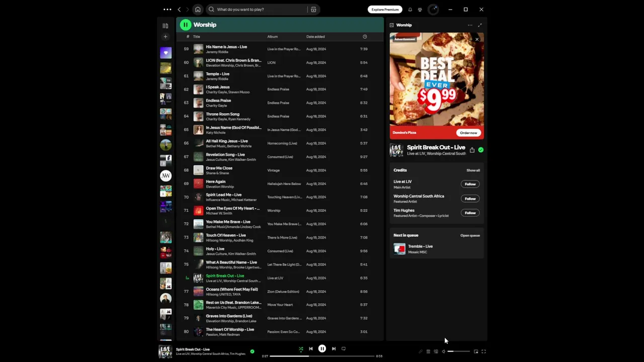Click the bottom bar album cover thumbnail
Screen dimensions: 644x362
click(165, 351)
